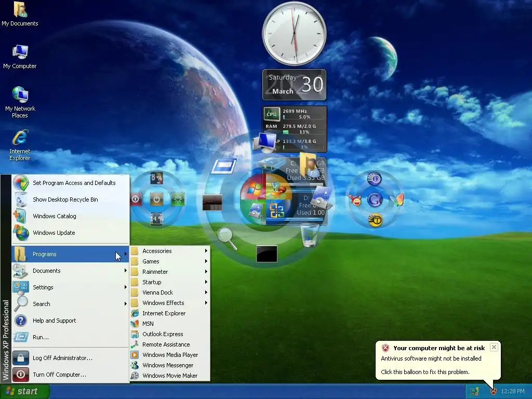Open Windows Catalog from Start menu
This screenshot has height=399, width=532.
(71, 216)
